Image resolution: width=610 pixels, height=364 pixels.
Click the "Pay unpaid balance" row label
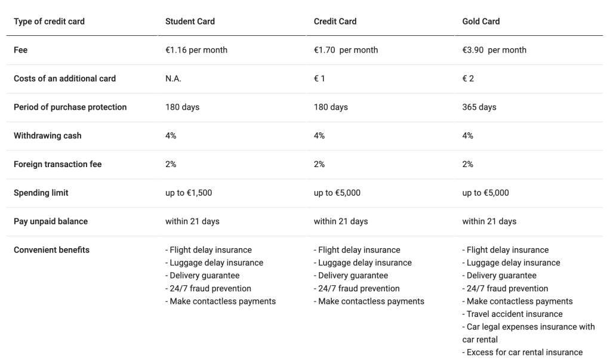(x=51, y=221)
